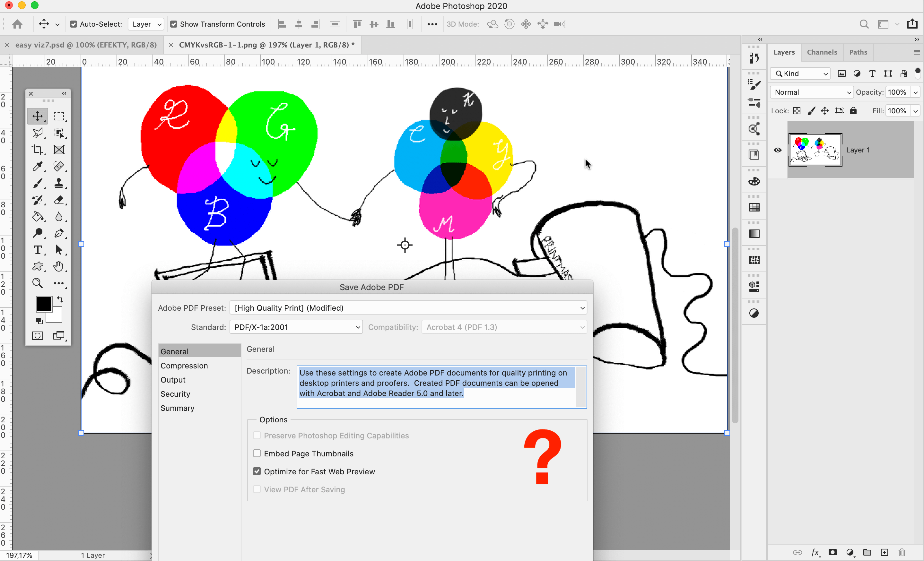Screen dimensions: 924x561
Task: Open Auto-Select Layer dropdown
Action: (x=146, y=24)
